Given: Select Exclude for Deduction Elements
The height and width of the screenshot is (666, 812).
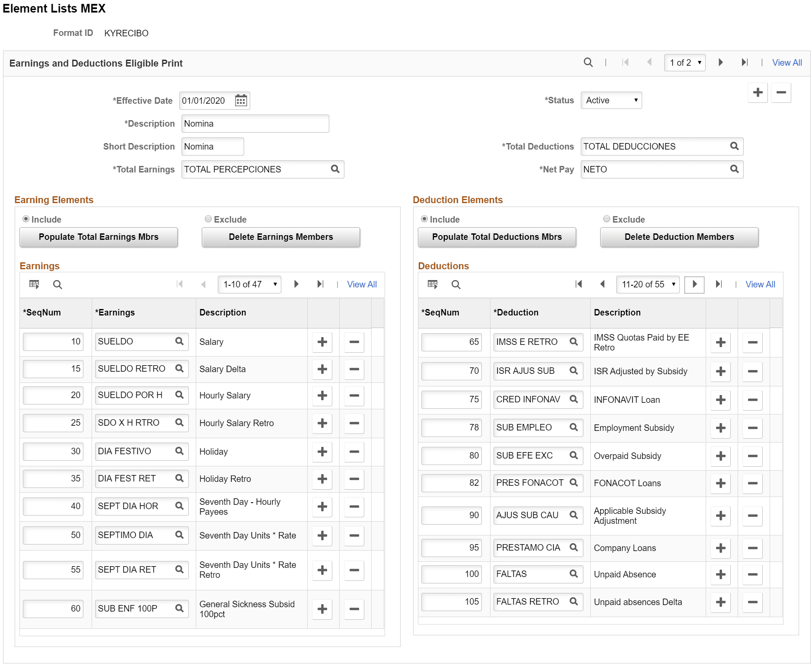Looking at the screenshot, I should (x=607, y=219).
